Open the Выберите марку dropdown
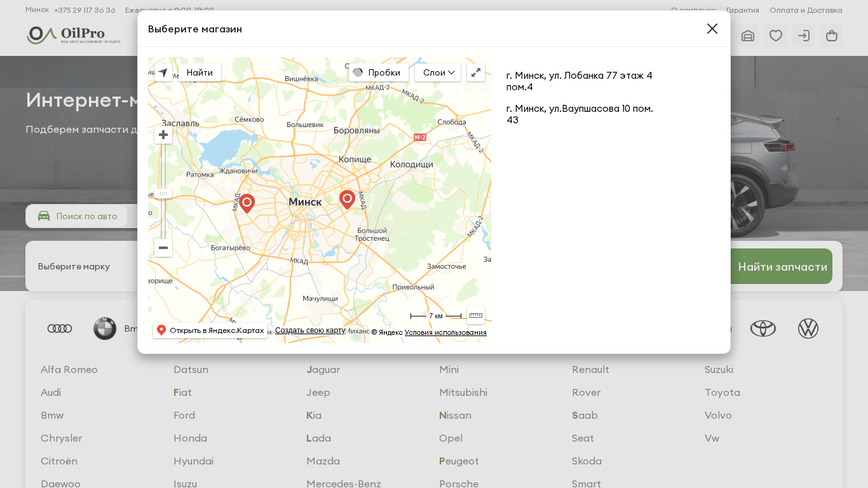Image resolution: width=868 pixels, height=488 pixels. (74, 266)
